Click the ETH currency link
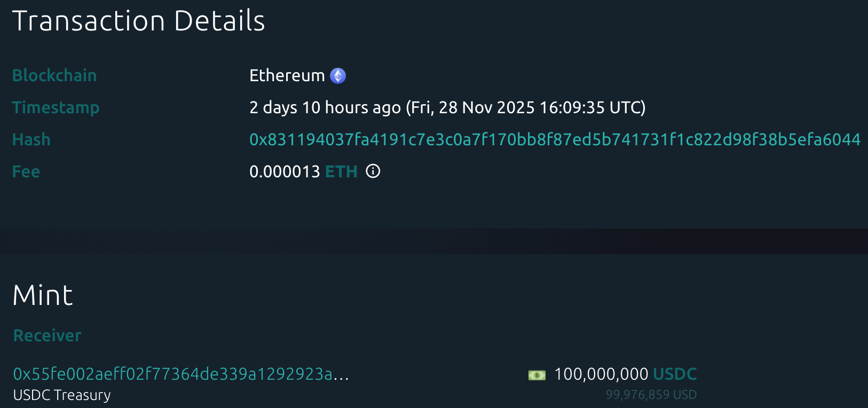Screen dimensions: 868x408 pyautogui.click(x=341, y=172)
